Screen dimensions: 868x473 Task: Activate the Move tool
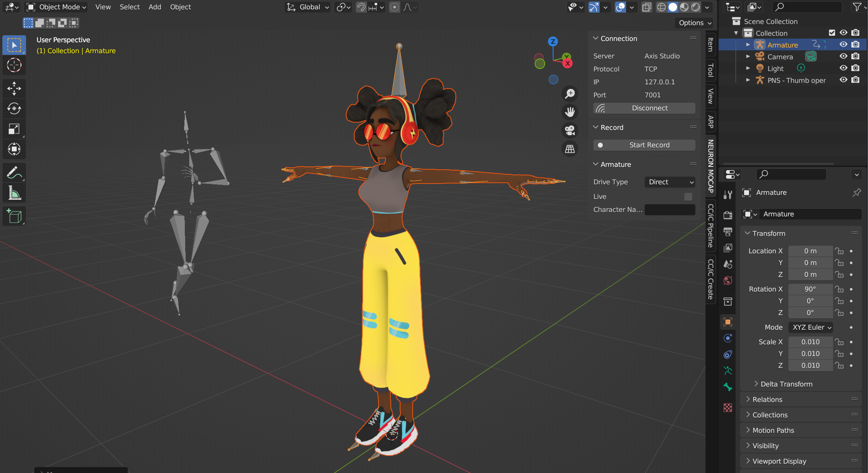[14, 88]
